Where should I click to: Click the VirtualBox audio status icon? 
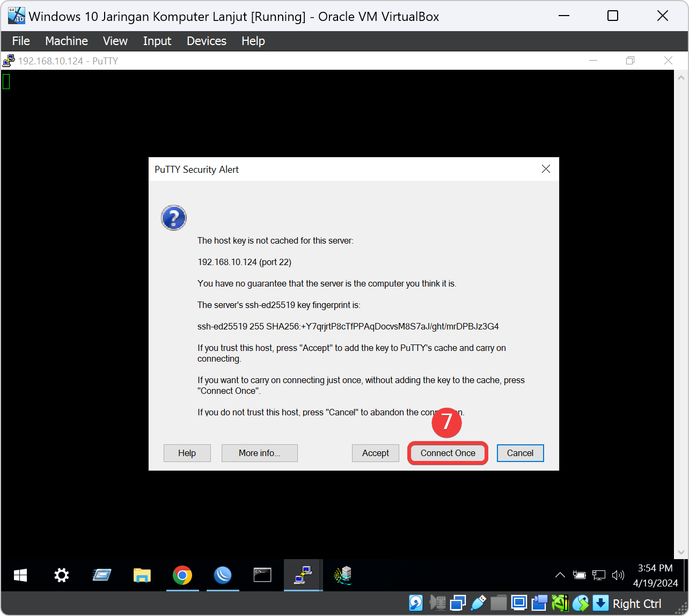(x=438, y=603)
